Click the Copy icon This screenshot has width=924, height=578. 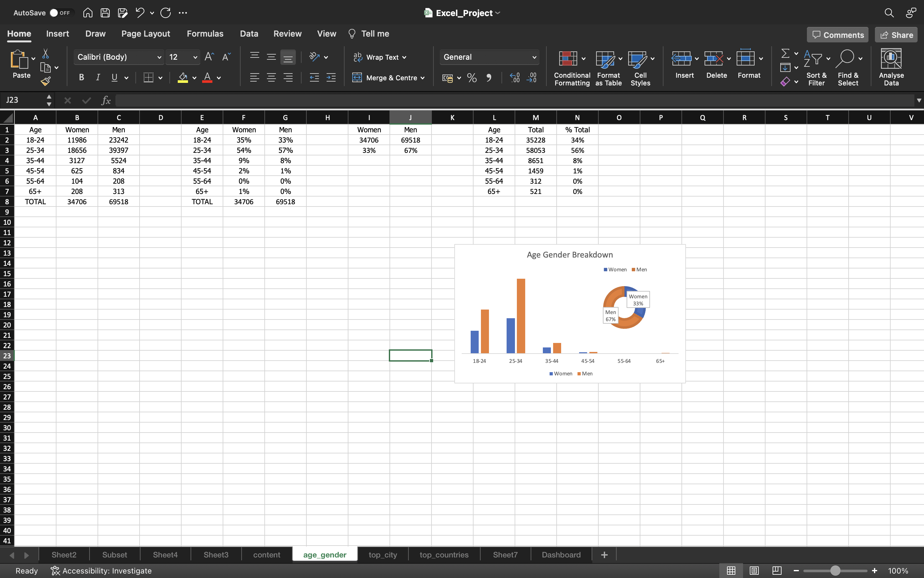click(46, 68)
